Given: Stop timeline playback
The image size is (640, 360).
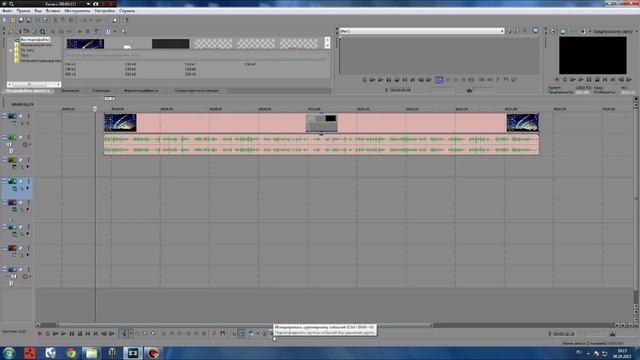Looking at the screenshot, I should pos(80,333).
